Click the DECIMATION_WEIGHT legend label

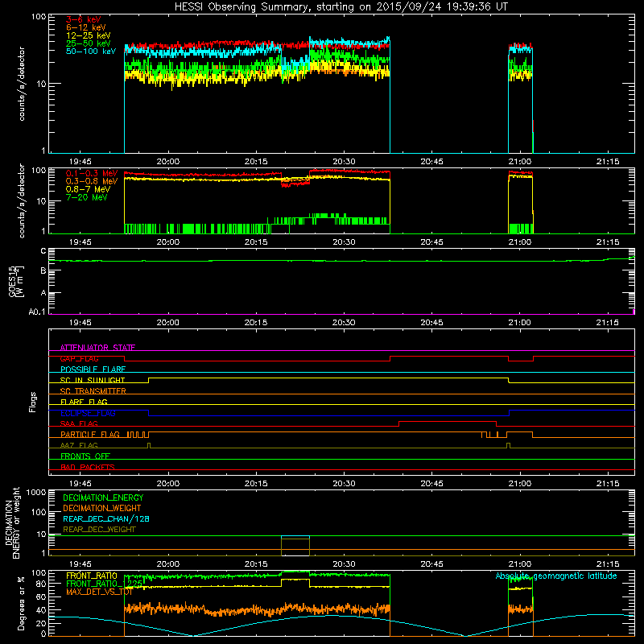(x=102, y=508)
